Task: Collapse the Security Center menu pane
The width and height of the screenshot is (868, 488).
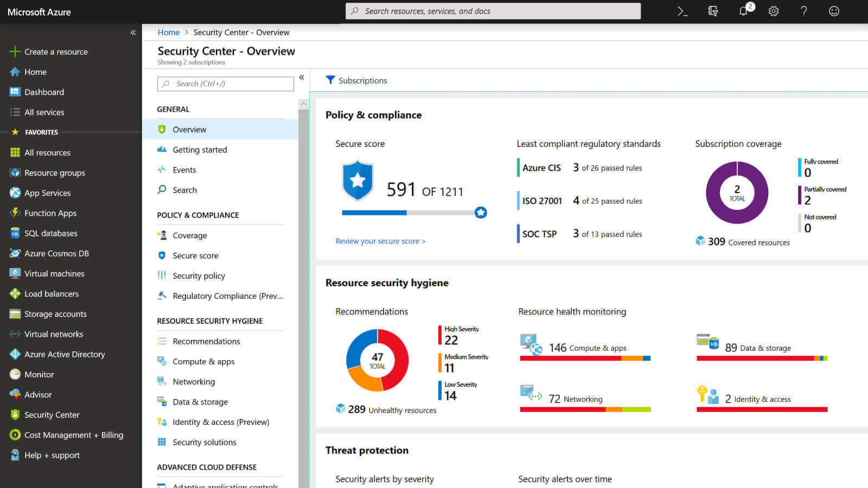Action: pyautogui.click(x=302, y=78)
